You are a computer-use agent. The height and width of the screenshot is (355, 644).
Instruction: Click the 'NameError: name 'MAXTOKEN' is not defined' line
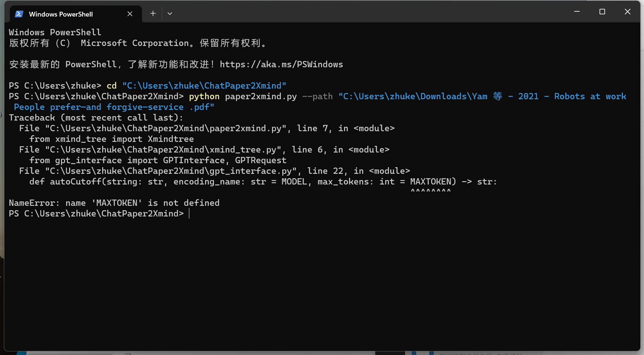point(114,203)
